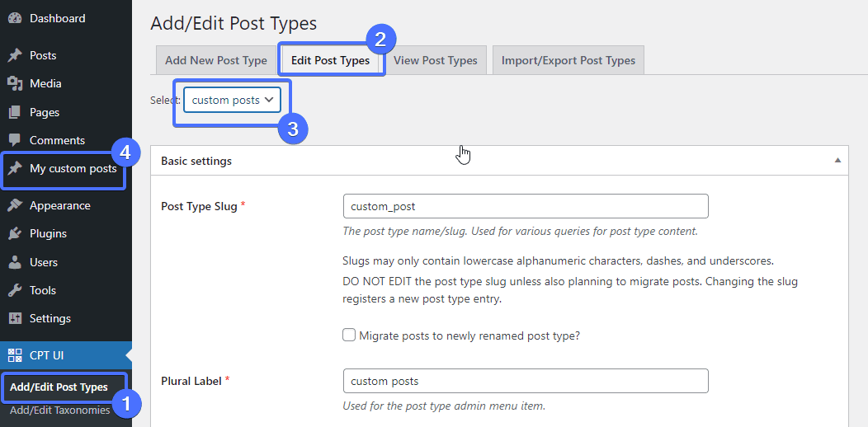Select the Edit Post Types tab
Viewport: 868px width, 427px height.
click(x=331, y=60)
